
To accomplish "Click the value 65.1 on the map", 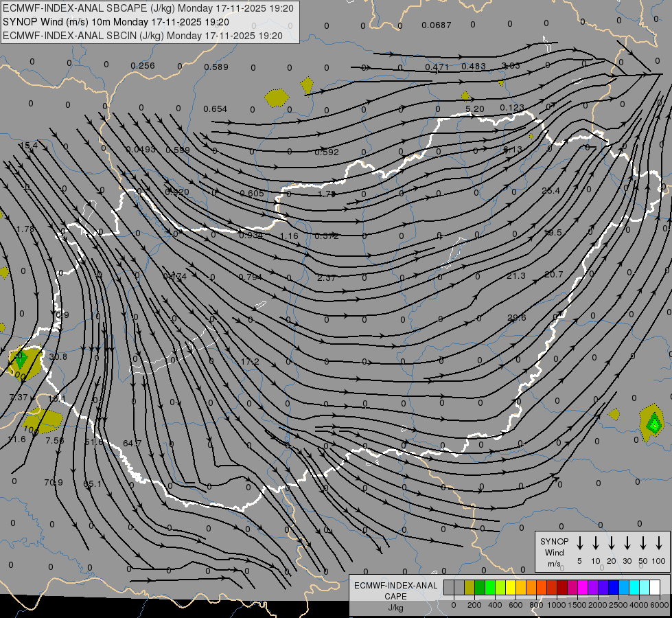I will (x=92, y=484).
